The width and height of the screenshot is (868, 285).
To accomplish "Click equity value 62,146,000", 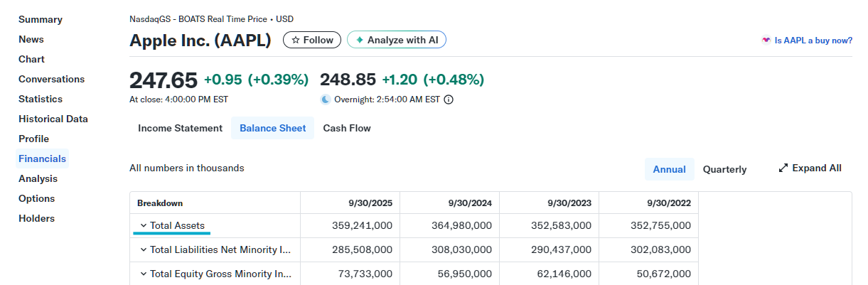I will pos(564,274).
